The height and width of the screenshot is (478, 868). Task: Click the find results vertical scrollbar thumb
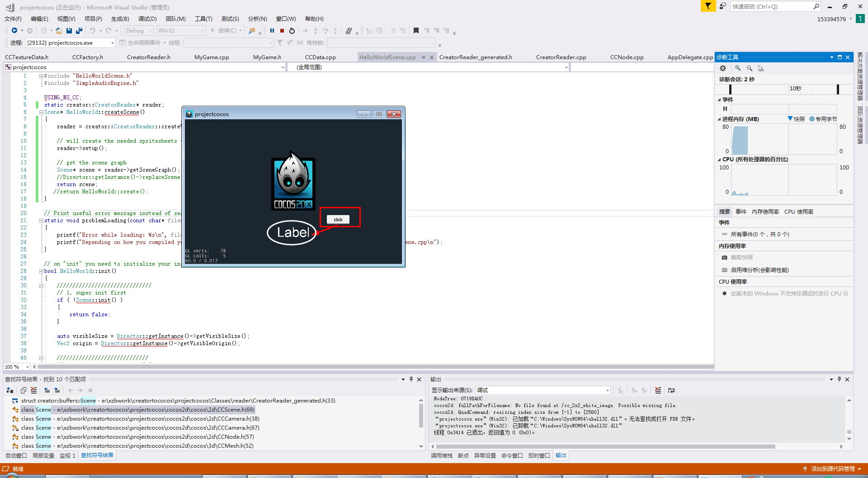(421, 416)
